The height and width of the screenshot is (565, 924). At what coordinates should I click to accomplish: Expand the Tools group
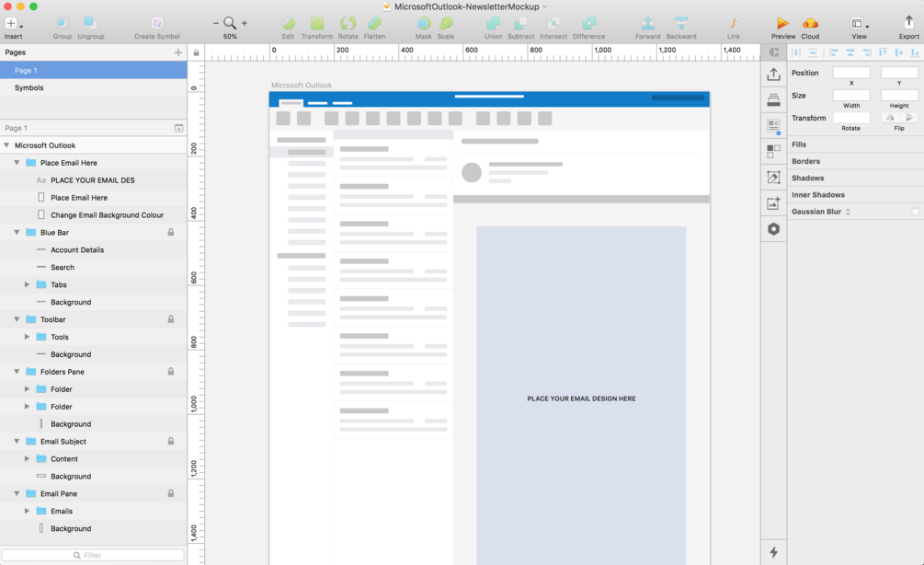pos(27,337)
